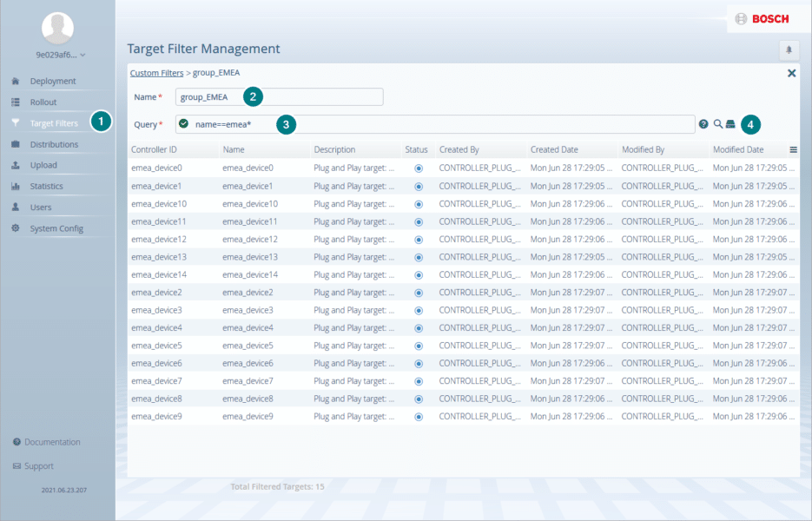Toggle status indicator for emea_device14
812x521 pixels.
point(417,274)
